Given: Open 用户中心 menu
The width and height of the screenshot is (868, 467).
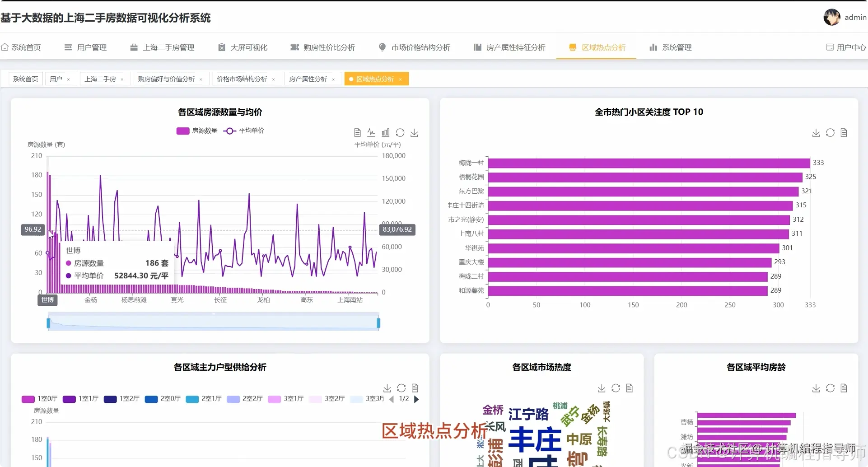Looking at the screenshot, I should [846, 47].
